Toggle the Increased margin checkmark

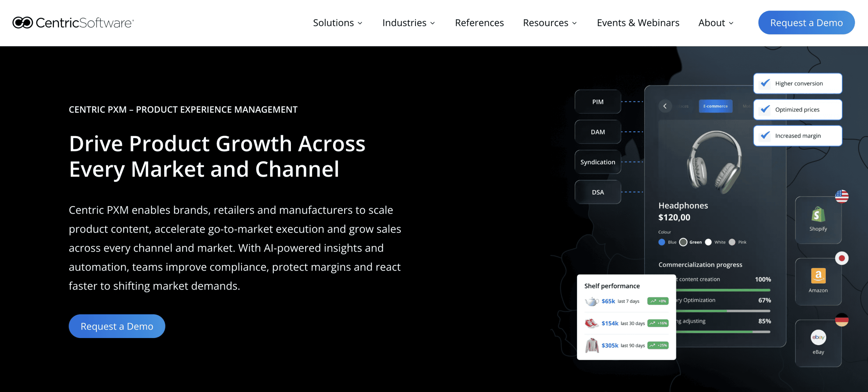[x=765, y=135]
